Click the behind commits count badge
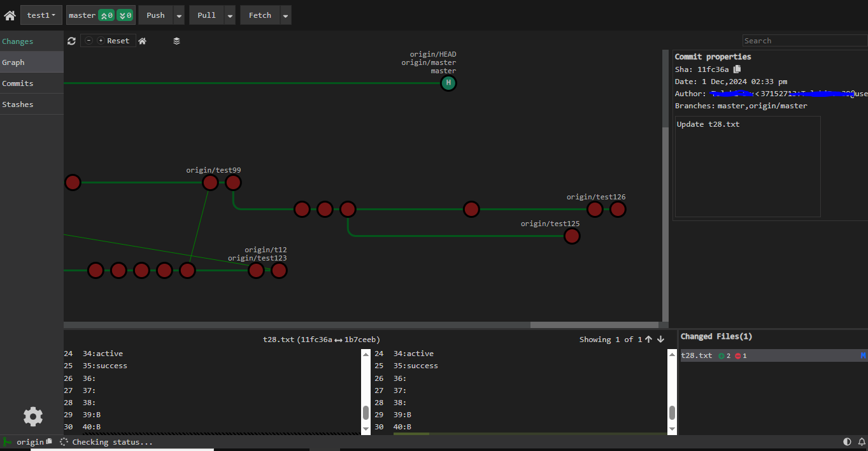The width and height of the screenshot is (868, 451). coord(125,15)
